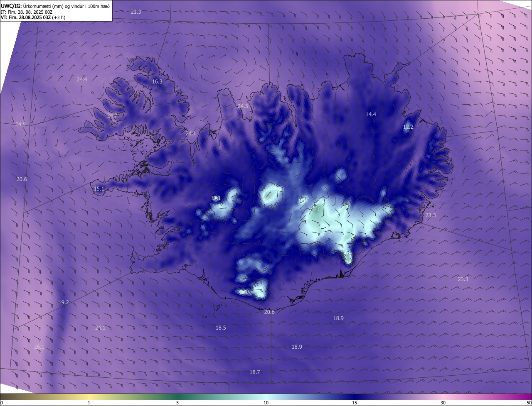Screen dimensions: 532x406
Task: Click the 20.6 value in the western ocean
Action: pos(22,179)
